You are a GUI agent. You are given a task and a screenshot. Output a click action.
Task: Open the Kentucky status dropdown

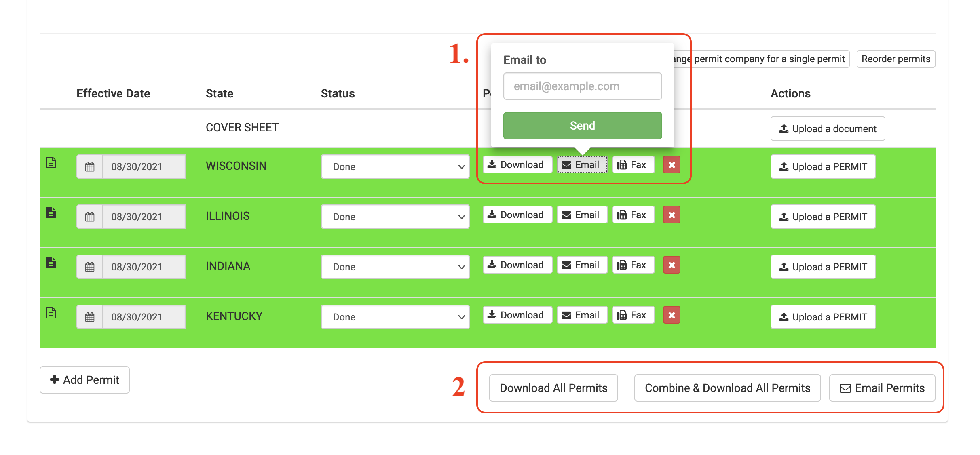click(395, 317)
